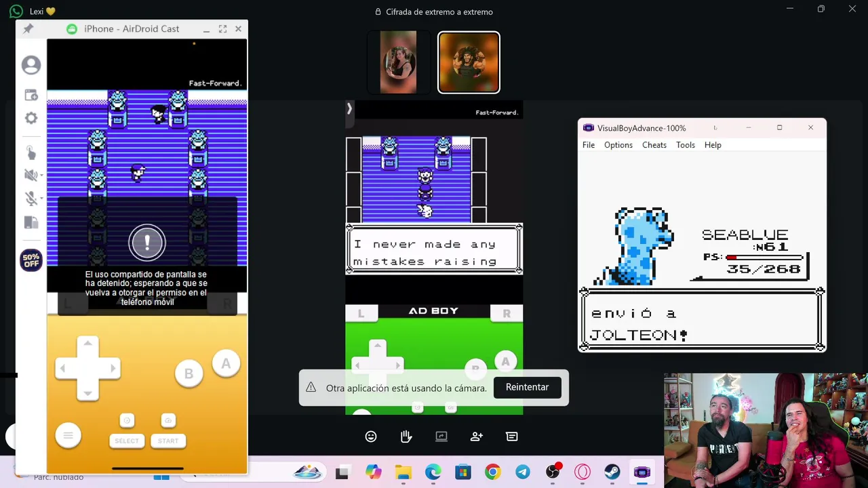Enable touch control in AirDroid Cast sidebar
Screen dimensions: 868x488
click(x=31, y=152)
